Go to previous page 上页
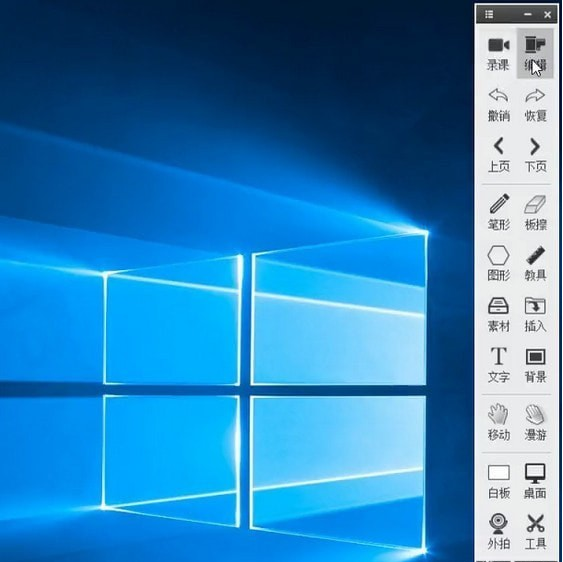563x562 pixels. pyautogui.click(x=498, y=155)
